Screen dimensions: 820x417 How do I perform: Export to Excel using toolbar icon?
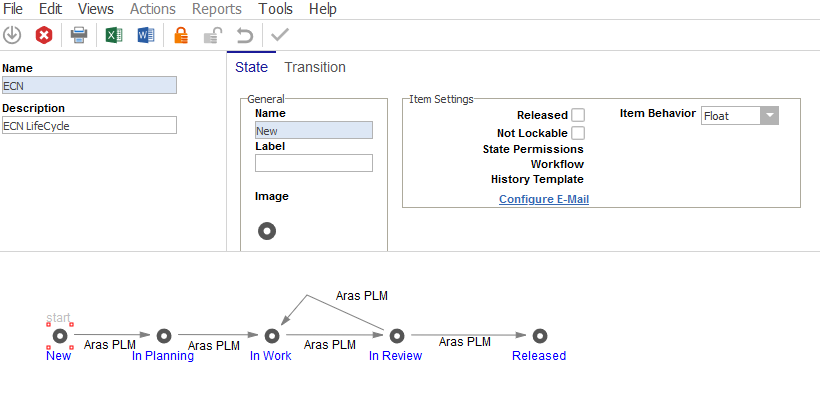112,36
